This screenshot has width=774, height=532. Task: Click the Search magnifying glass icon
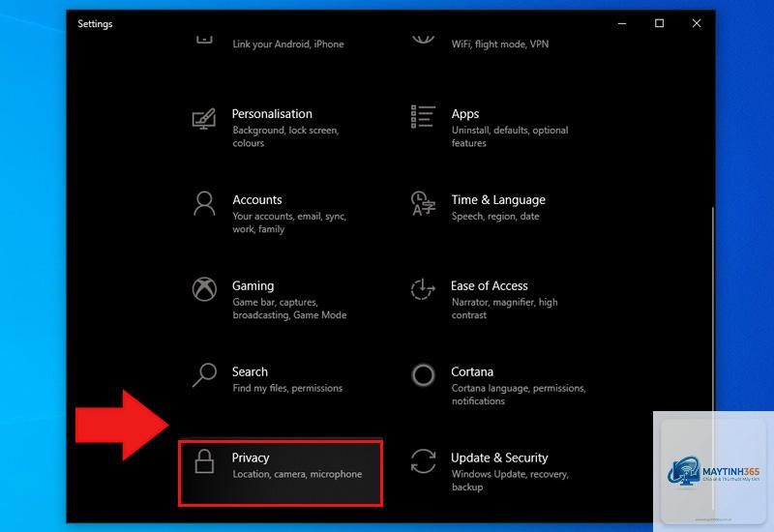pyautogui.click(x=204, y=375)
